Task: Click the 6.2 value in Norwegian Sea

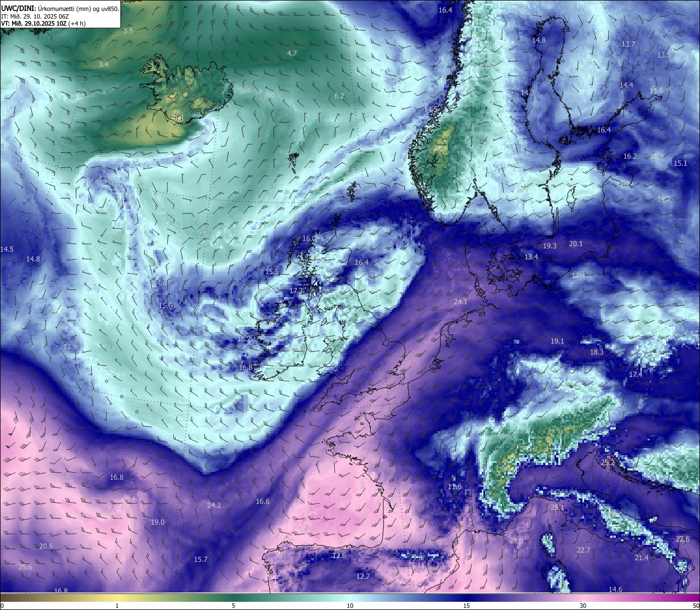Action: pyautogui.click(x=339, y=96)
